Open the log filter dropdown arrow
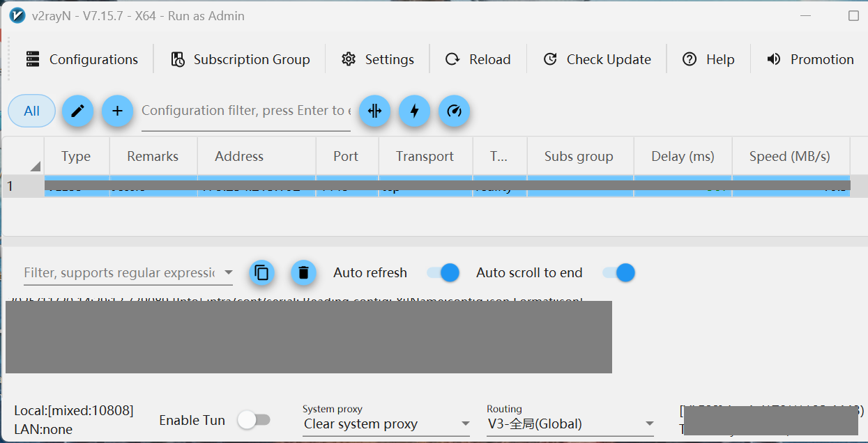This screenshot has height=443, width=868. point(228,272)
